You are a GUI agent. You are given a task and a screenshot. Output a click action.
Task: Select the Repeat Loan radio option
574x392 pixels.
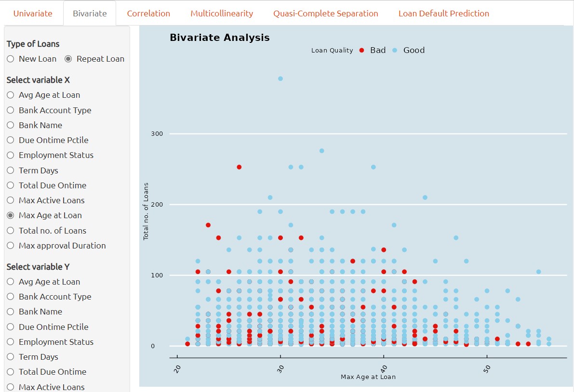click(68, 59)
